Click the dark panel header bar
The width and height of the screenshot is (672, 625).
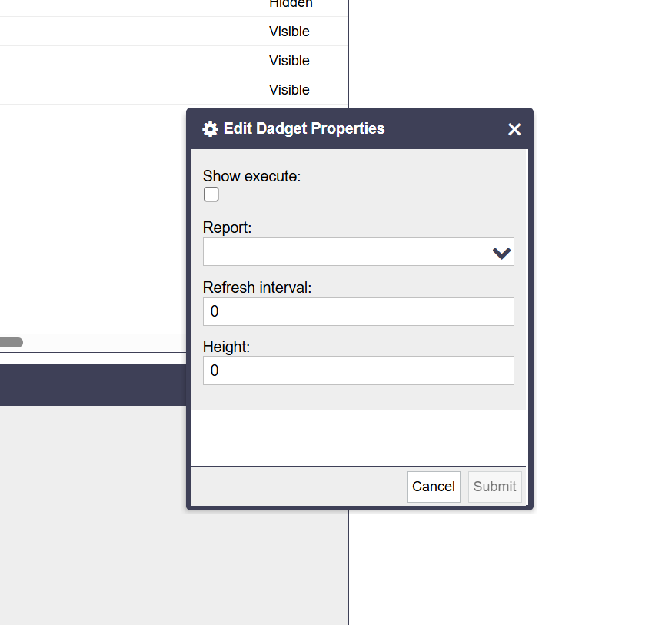pos(92,384)
